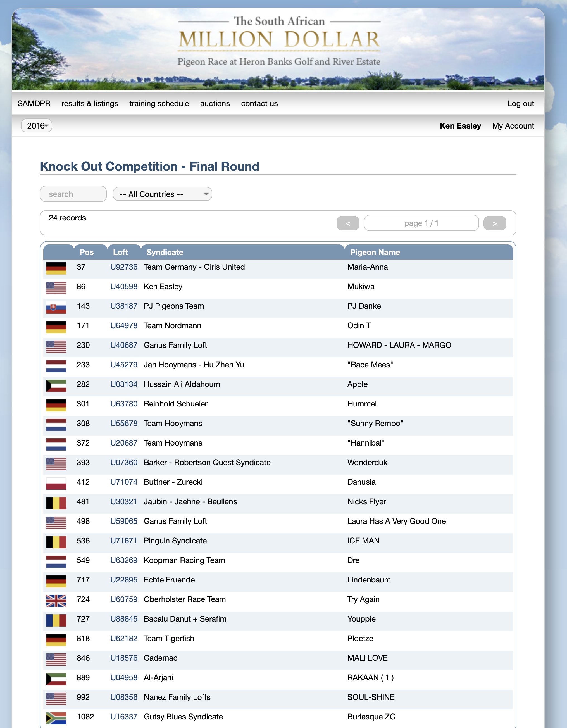Click the UK flag beside Oberholster Race Team
Screen dimensions: 567x728
pyautogui.click(x=56, y=601)
